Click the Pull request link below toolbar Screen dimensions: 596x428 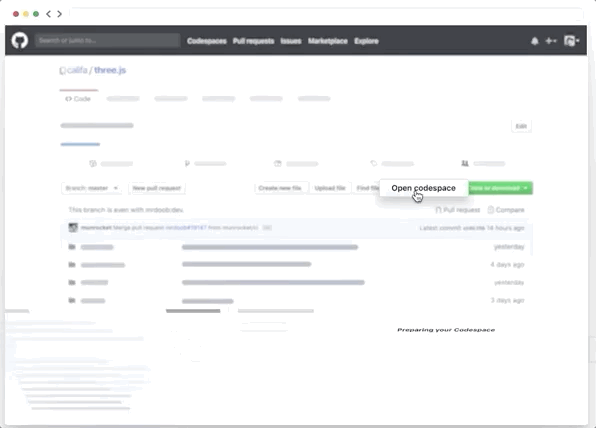(458, 210)
